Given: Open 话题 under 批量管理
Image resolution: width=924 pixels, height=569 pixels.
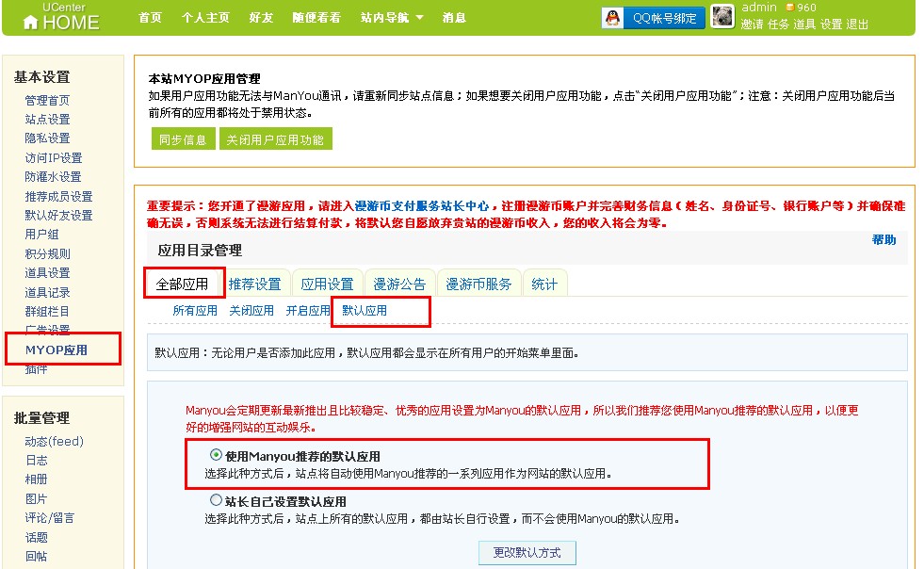Looking at the screenshot, I should (36, 537).
